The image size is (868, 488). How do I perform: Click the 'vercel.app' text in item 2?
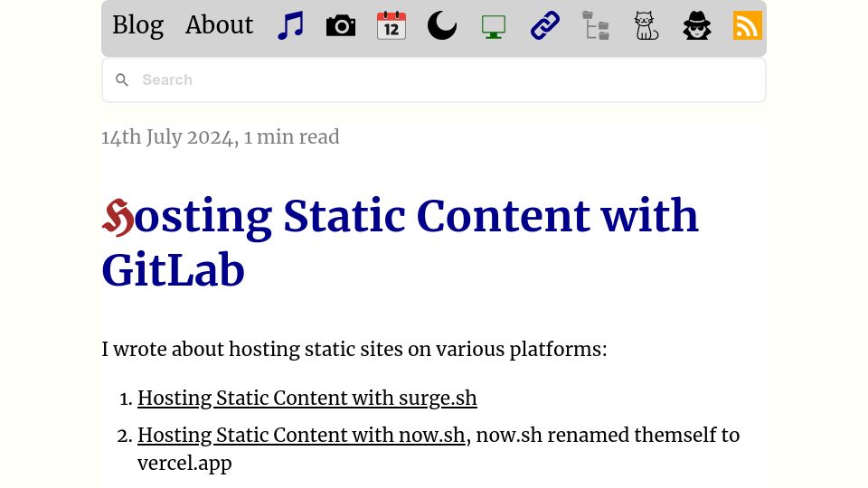[184, 464]
